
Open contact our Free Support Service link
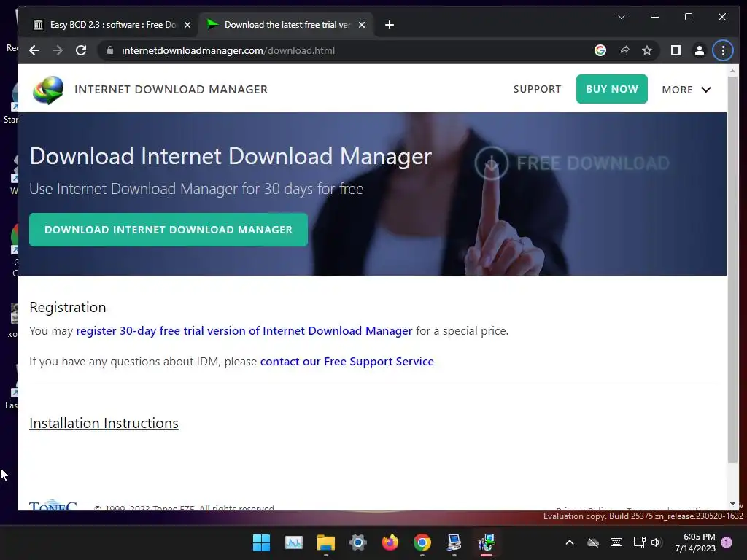tap(347, 362)
